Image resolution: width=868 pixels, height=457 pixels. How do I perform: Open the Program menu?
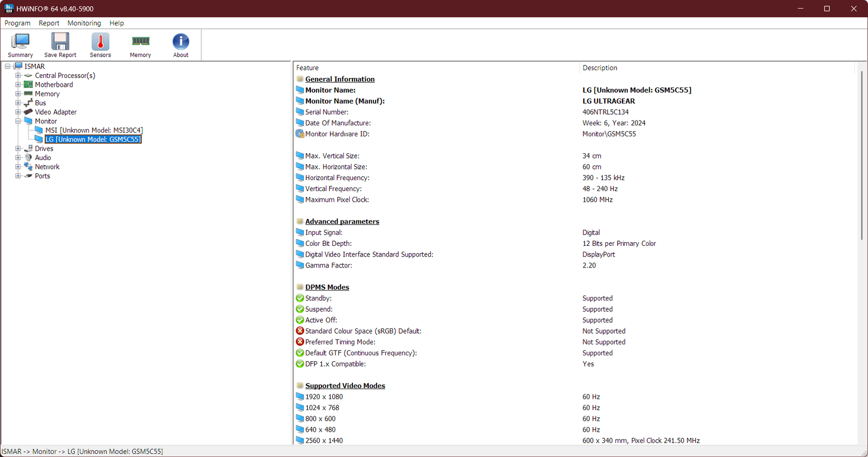(17, 23)
